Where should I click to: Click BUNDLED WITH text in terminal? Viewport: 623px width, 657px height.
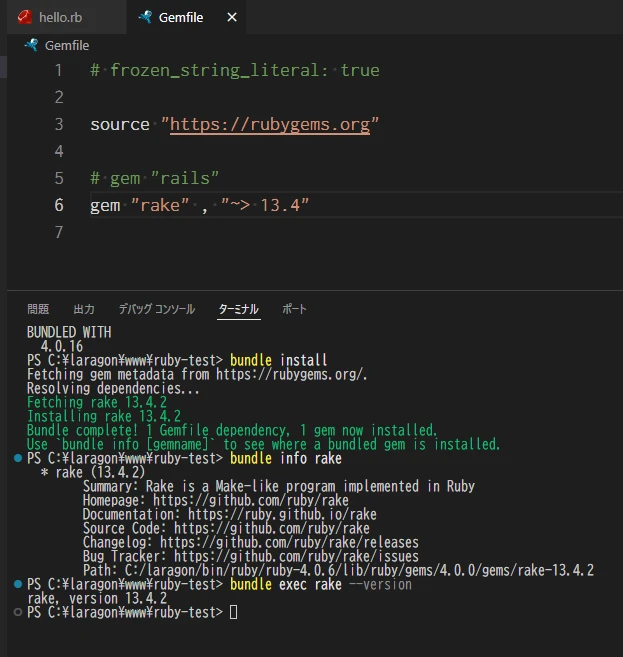click(x=69, y=332)
